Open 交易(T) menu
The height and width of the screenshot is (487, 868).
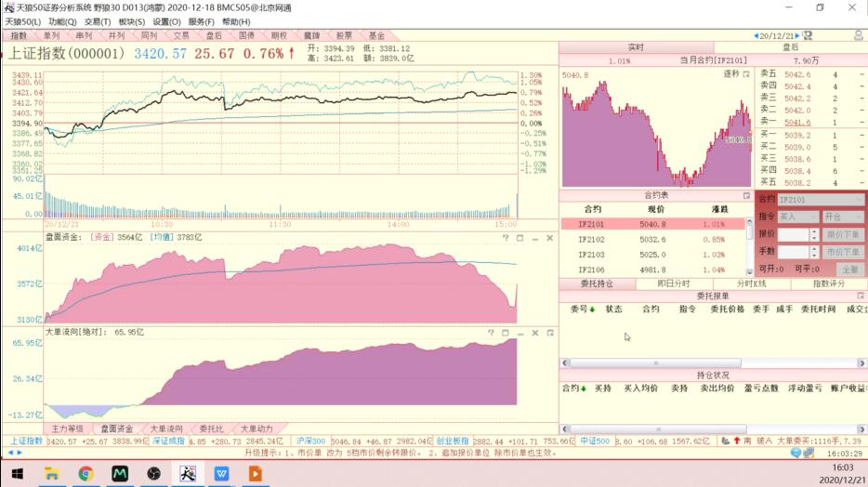[x=98, y=21]
